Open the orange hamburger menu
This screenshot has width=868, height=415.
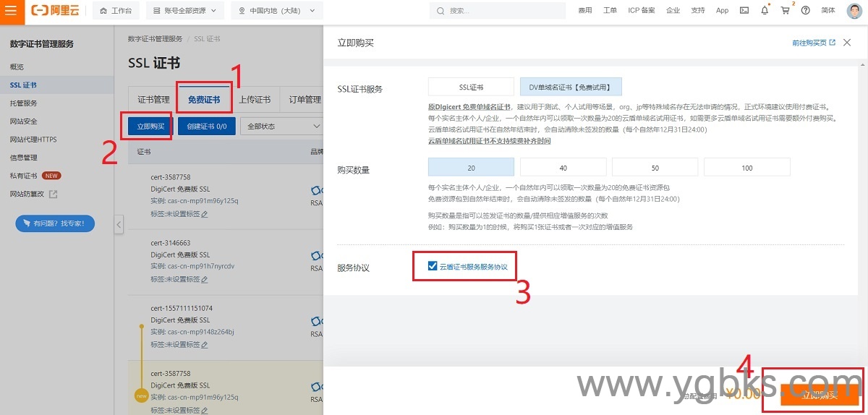pos(11,11)
